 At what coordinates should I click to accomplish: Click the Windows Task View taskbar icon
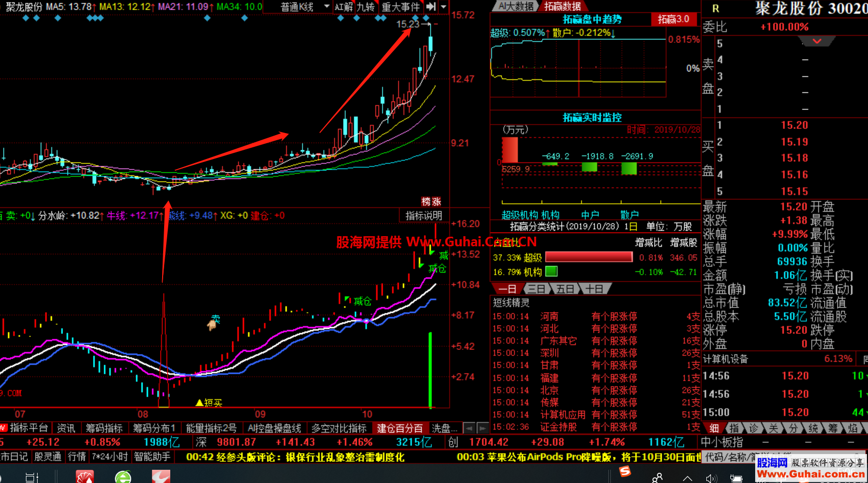(x=32, y=477)
